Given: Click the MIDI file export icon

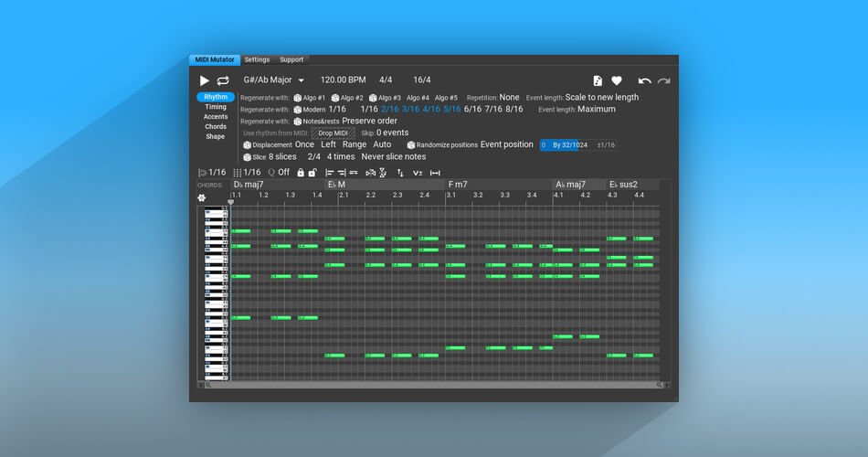Looking at the screenshot, I should point(598,80).
